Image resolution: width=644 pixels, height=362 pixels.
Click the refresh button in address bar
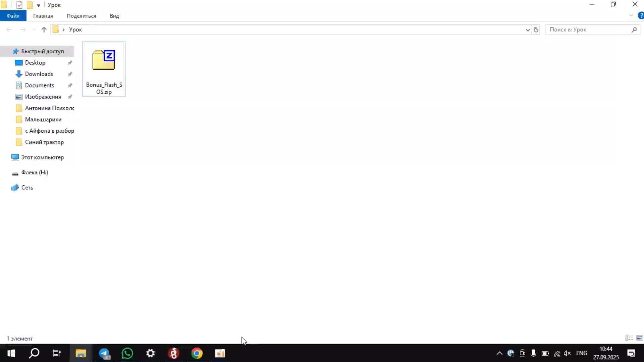tap(536, 29)
